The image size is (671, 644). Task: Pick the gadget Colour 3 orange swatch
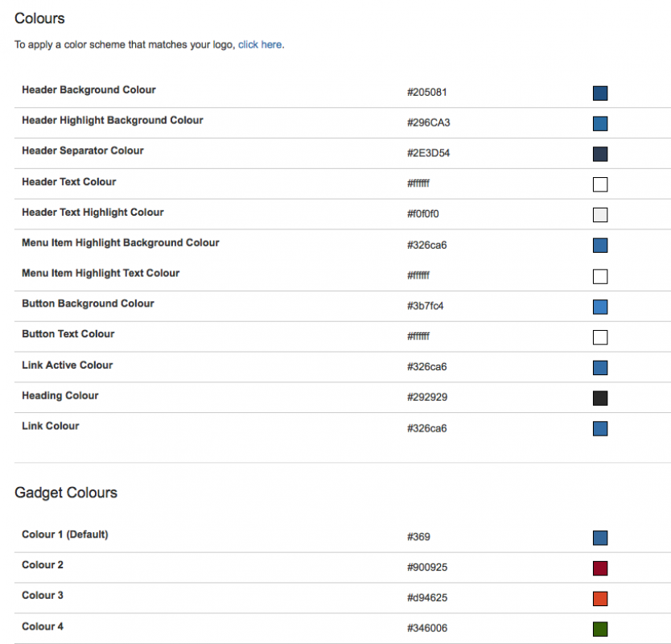pos(599,599)
